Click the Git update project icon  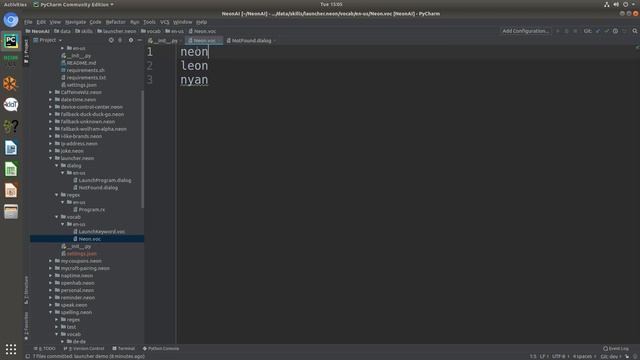(598, 31)
